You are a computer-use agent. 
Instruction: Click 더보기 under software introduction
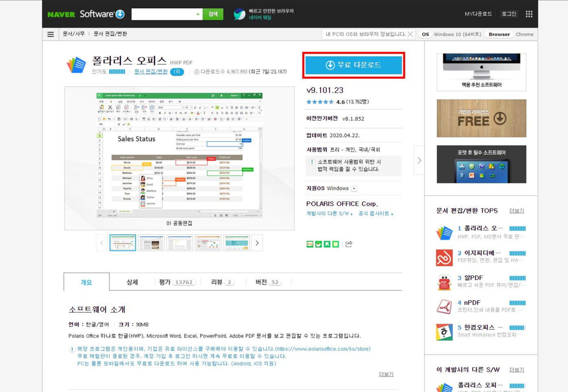(x=386, y=375)
